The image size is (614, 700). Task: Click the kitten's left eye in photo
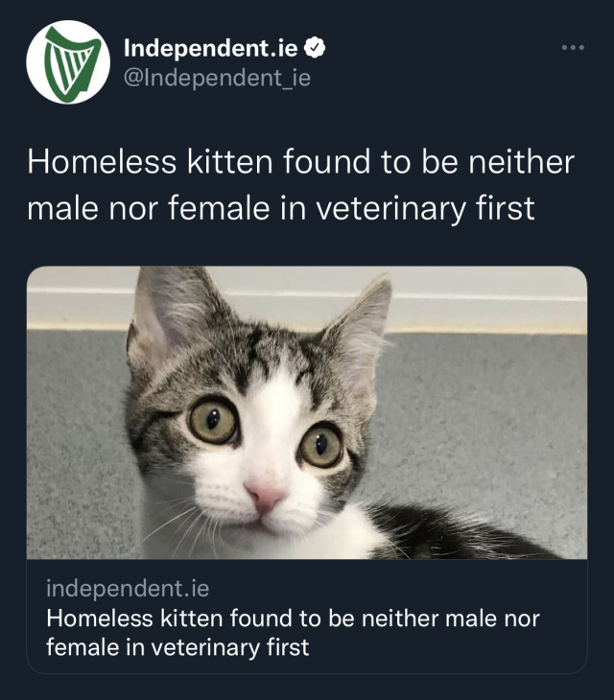click(213, 420)
